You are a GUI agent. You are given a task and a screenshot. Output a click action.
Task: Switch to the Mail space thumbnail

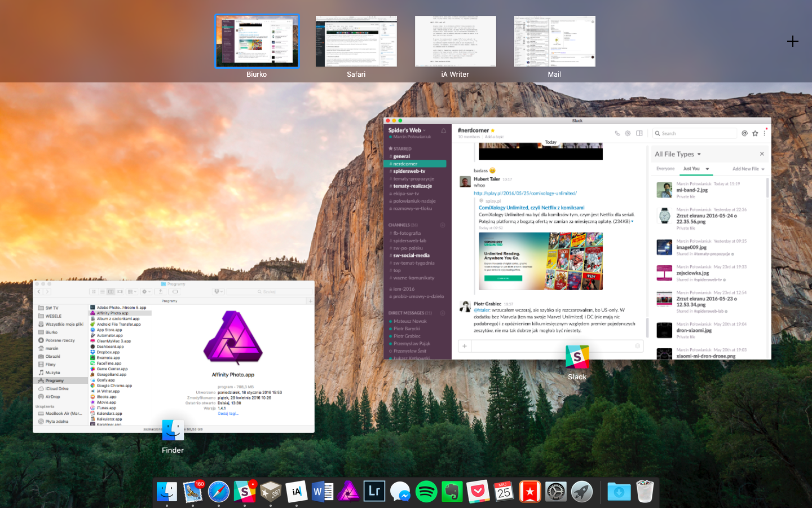pyautogui.click(x=555, y=41)
